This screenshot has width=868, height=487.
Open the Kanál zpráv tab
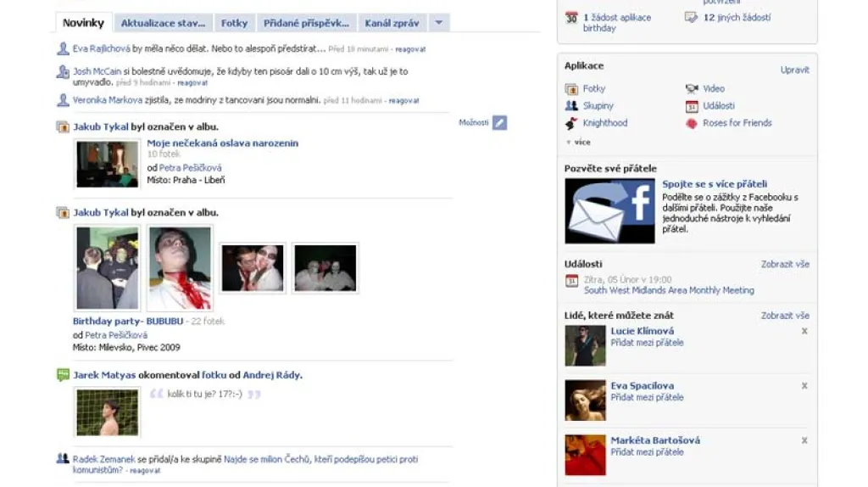[392, 23]
